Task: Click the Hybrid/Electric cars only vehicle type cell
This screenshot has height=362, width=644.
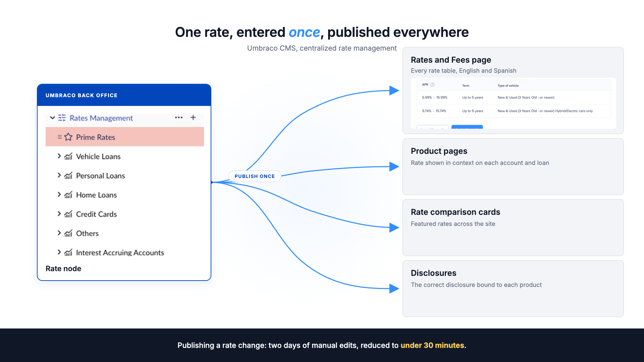Action: click(545, 111)
